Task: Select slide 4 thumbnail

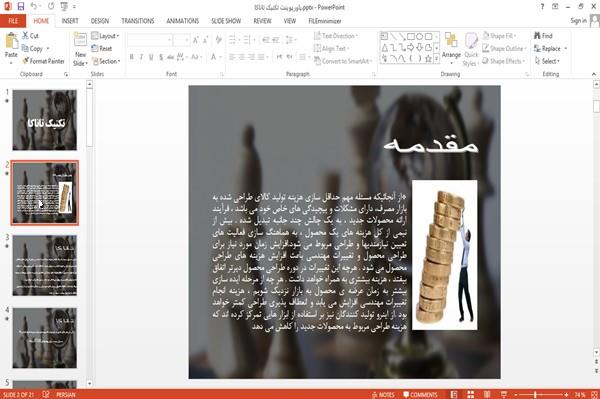Action: pos(45,338)
